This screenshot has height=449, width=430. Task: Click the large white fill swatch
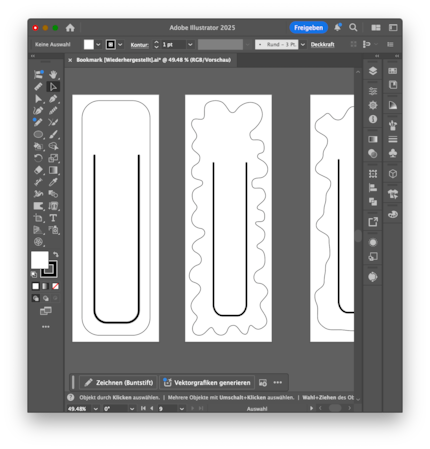click(x=39, y=259)
